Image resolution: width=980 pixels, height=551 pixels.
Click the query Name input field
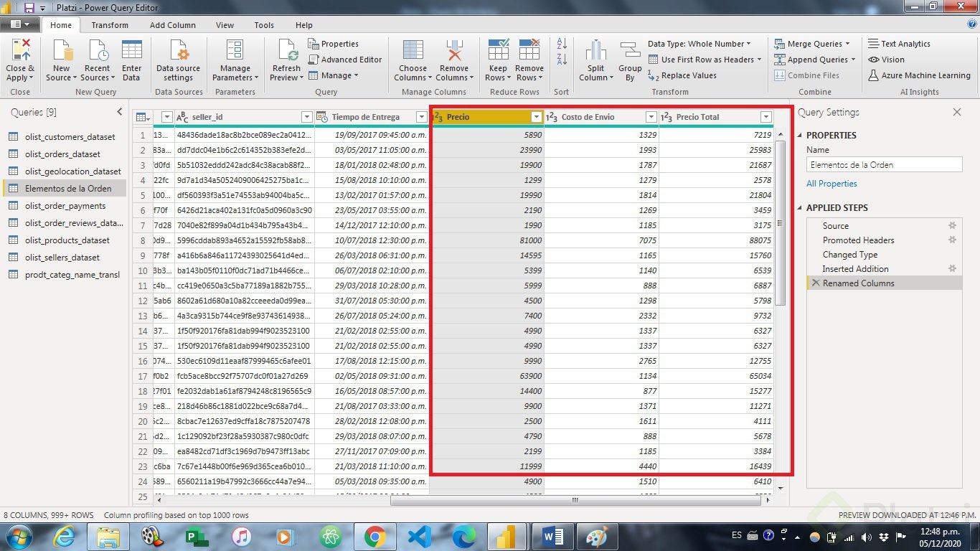884,164
